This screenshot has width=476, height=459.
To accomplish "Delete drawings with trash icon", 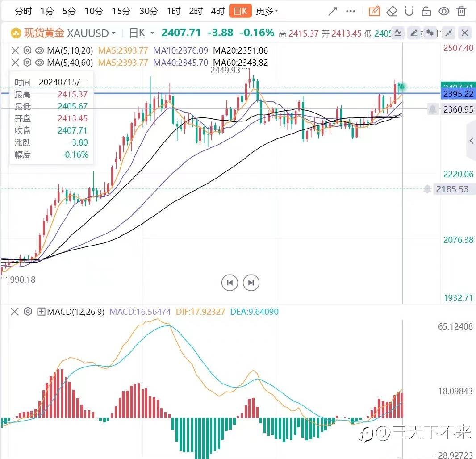I will click(461, 11).
